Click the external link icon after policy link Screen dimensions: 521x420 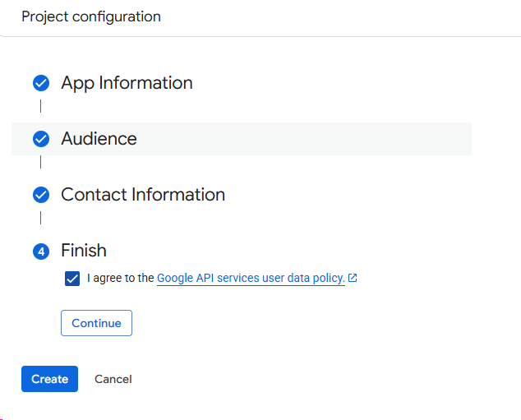point(353,278)
